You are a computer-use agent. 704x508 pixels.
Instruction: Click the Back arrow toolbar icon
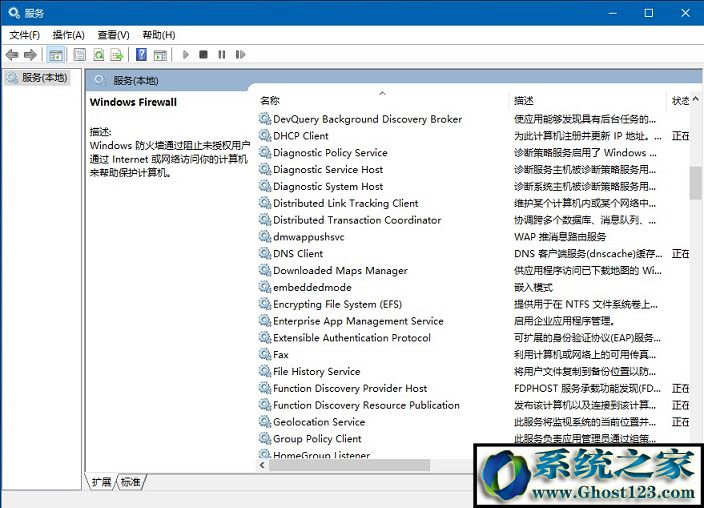(x=12, y=55)
